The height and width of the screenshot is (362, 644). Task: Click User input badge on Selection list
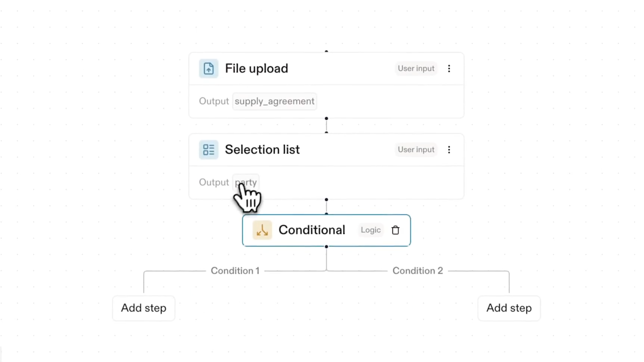click(x=416, y=150)
